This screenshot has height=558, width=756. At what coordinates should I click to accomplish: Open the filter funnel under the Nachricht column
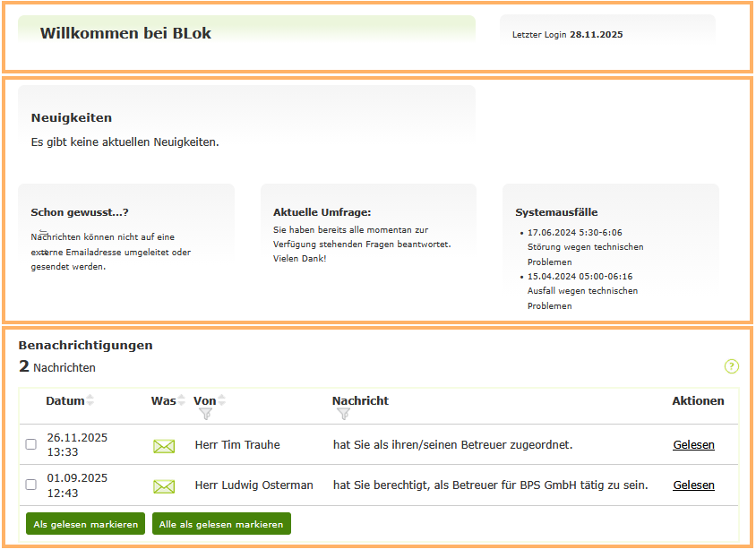tap(344, 413)
